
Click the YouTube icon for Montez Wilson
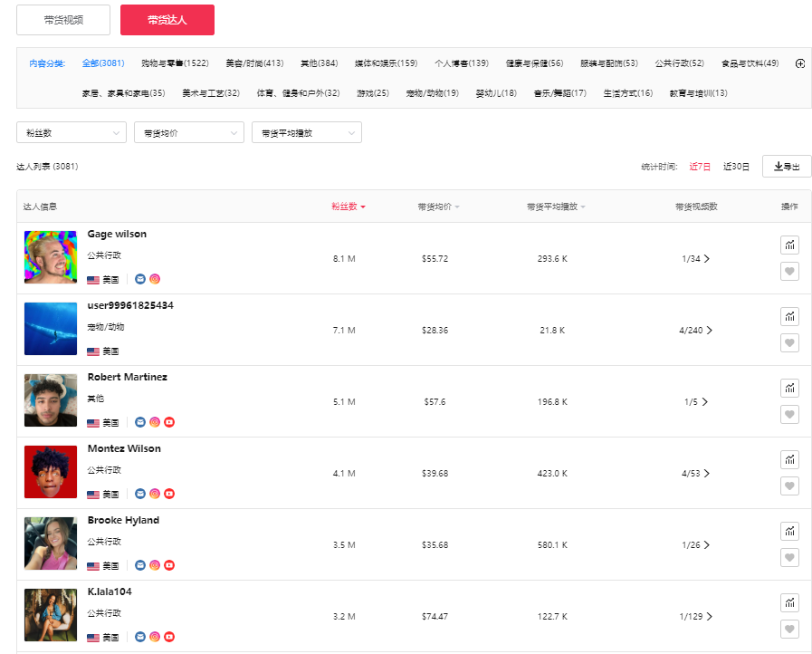pos(169,494)
